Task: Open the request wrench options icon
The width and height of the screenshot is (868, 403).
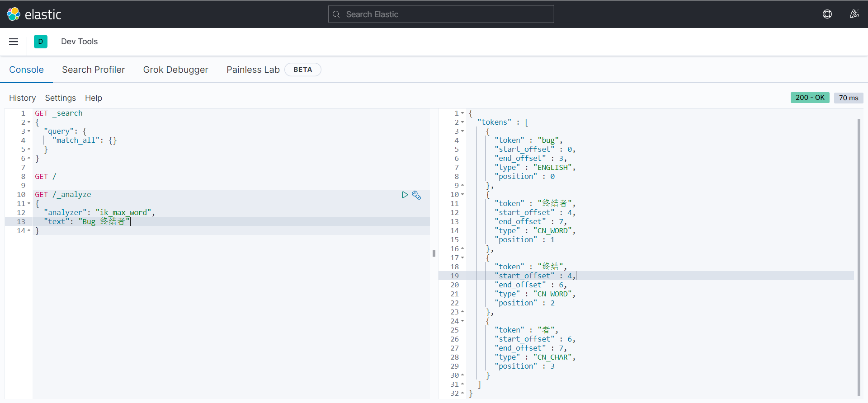Action: click(416, 195)
